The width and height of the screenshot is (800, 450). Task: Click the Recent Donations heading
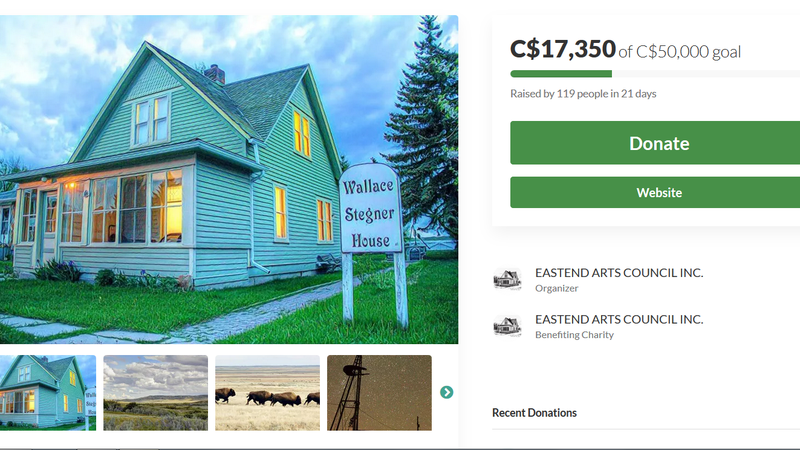(x=534, y=413)
